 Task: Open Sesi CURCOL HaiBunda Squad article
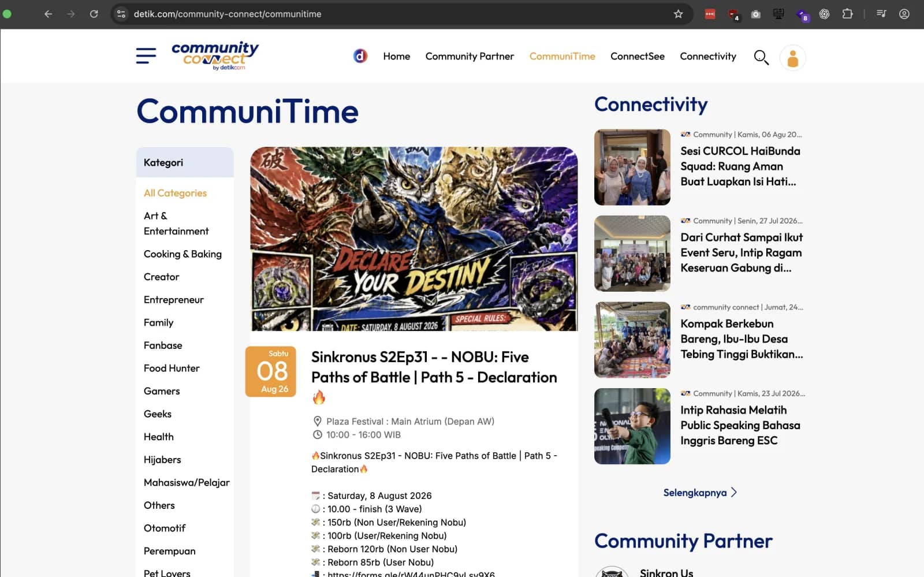740,166
